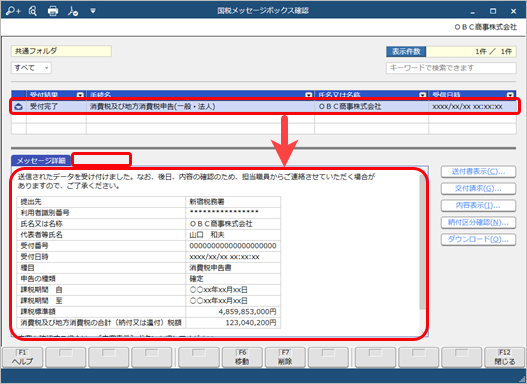Screen dimensions: 527x384
Task: Select 消費税及び地方消費税申告(一般・法人) procedure cell
Action: (x=200, y=107)
